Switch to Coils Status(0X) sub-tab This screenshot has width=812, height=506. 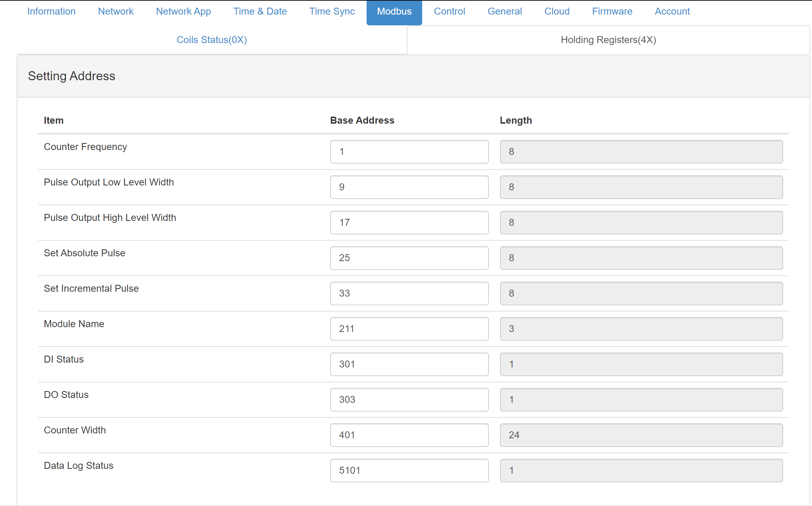[212, 40]
